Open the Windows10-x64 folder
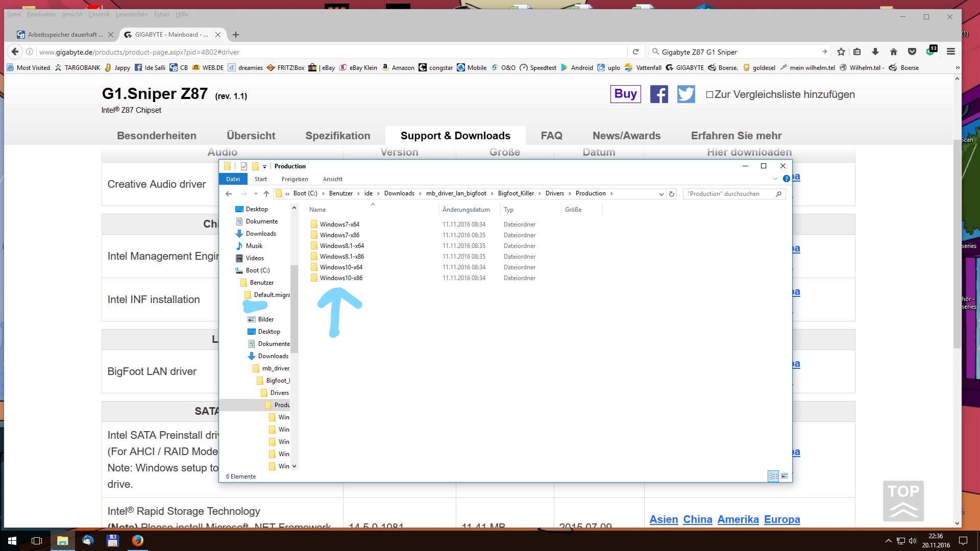The width and height of the screenshot is (980, 551). 341,267
